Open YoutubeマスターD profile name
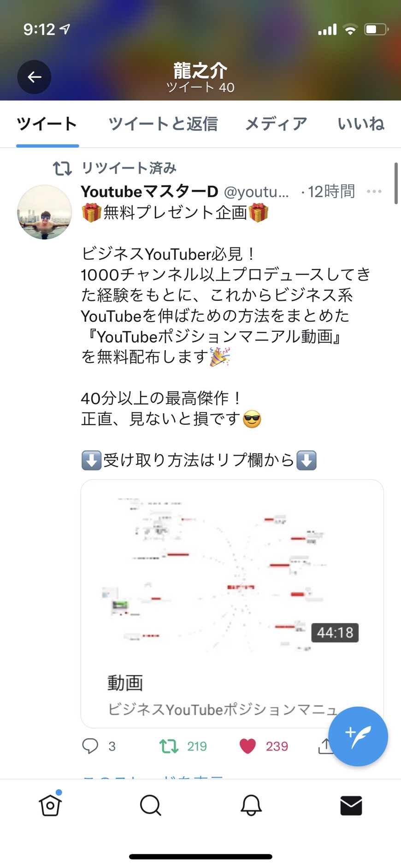 (149, 191)
